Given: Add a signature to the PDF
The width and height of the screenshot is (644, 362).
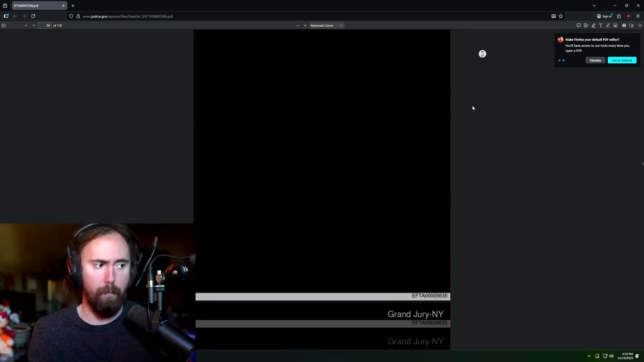Looking at the screenshot, I should pyautogui.click(x=586, y=25).
